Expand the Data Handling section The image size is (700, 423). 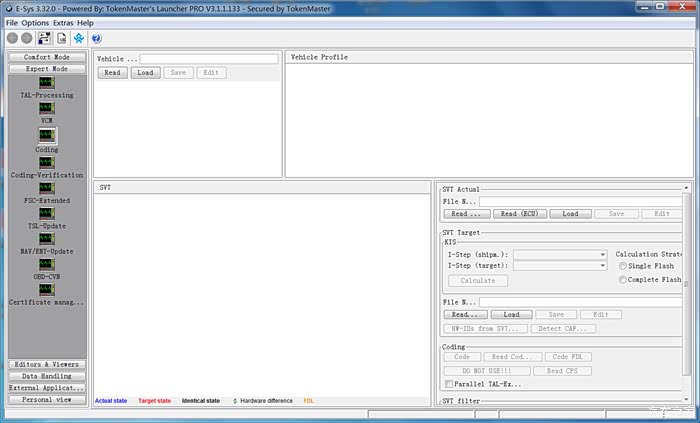pyautogui.click(x=47, y=376)
